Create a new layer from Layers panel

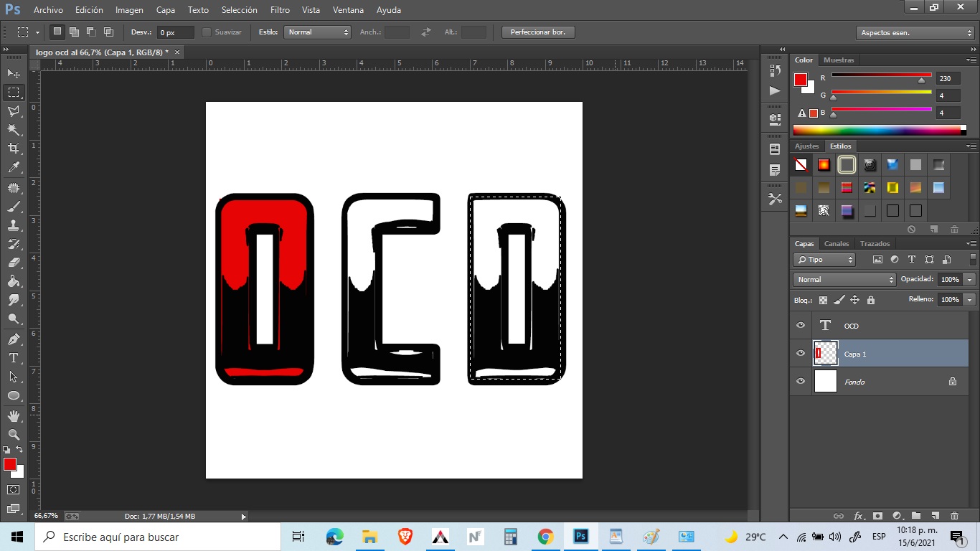(x=935, y=515)
